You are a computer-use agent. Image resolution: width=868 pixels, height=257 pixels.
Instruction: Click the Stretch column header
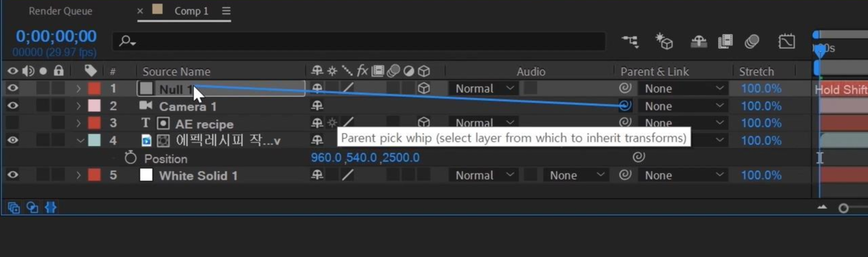[756, 71]
